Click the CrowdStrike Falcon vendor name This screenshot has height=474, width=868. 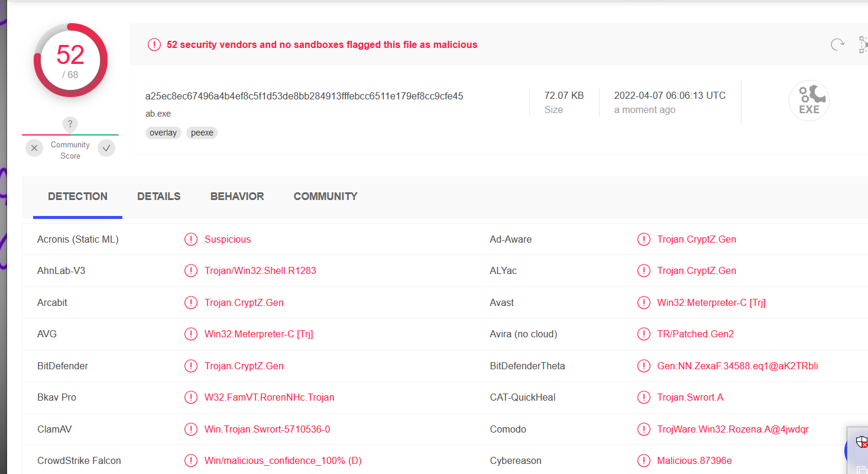79,460
